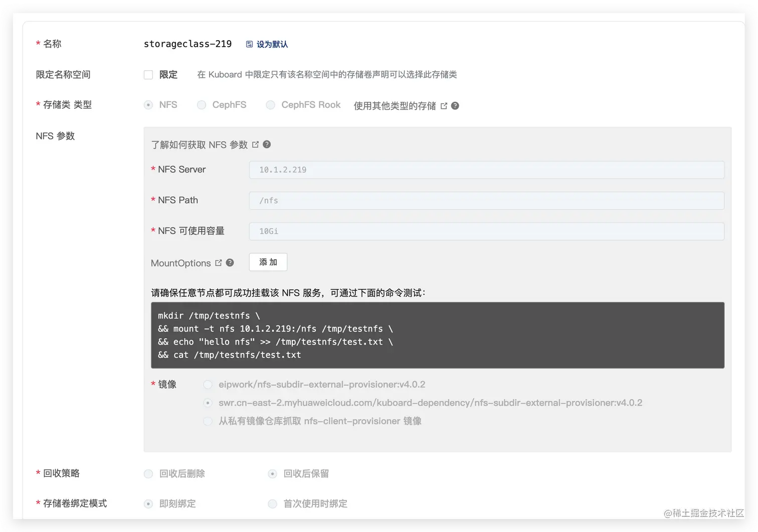Image resolution: width=758 pixels, height=532 pixels.
Task: Click the NFS Server input field
Action: click(487, 170)
